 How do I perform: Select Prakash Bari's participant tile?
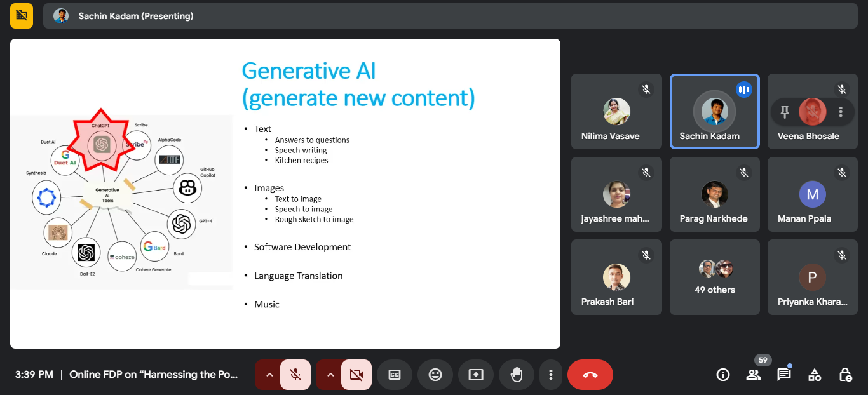(x=616, y=277)
